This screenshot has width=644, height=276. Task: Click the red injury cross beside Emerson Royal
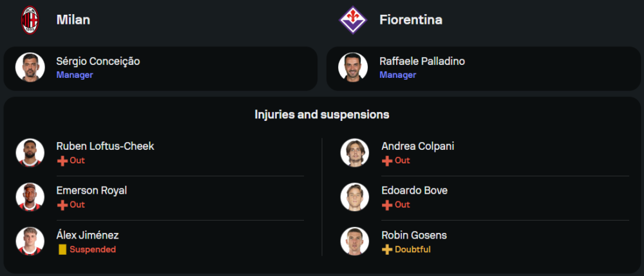point(62,205)
